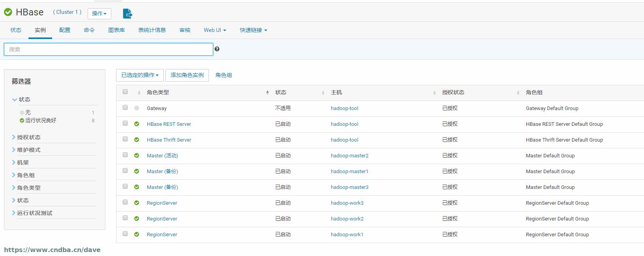Image resolution: width=644 pixels, height=256 pixels.
Task: Toggle the select-all checkbox in table header
Action: tap(125, 92)
